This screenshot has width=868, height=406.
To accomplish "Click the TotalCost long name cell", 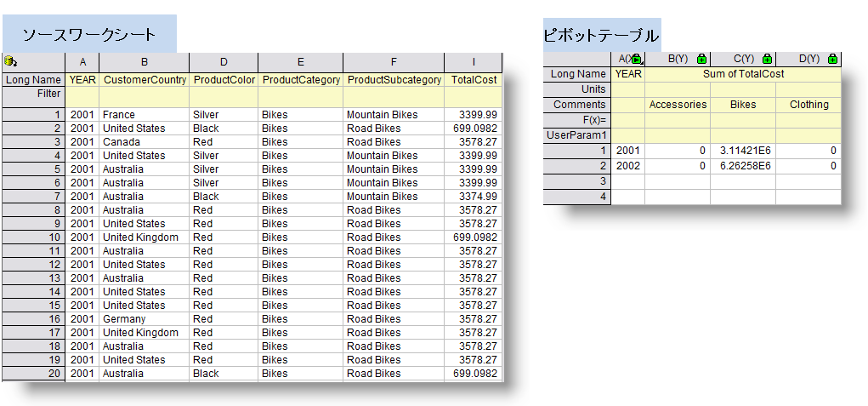I will click(x=474, y=80).
